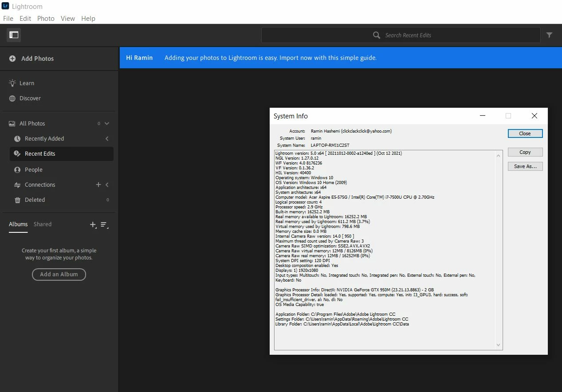Add a new connection with plus icon
The width and height of the screenshot is (562, 392).
98,184
